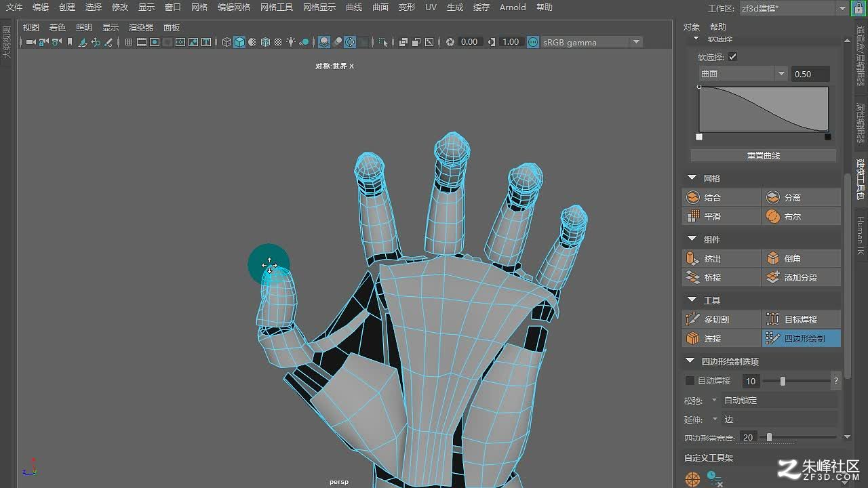Click the exposure icon beside 0.00
868x488 pixels.
450,42
